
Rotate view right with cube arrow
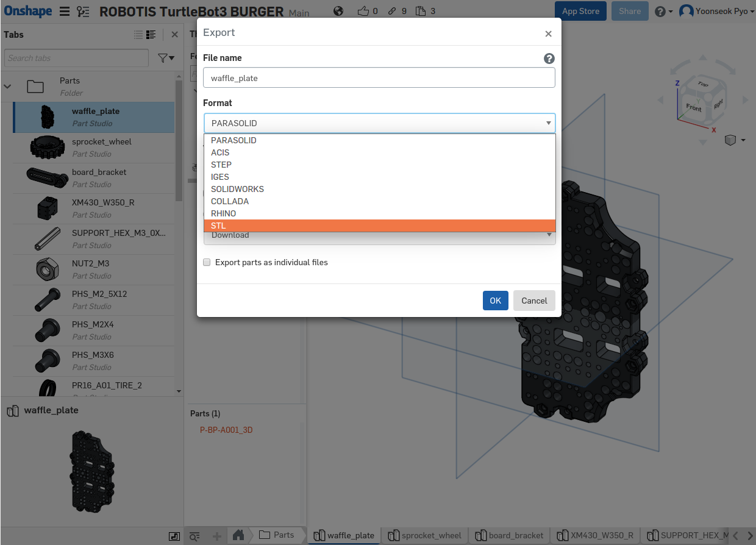pos(745,100)
